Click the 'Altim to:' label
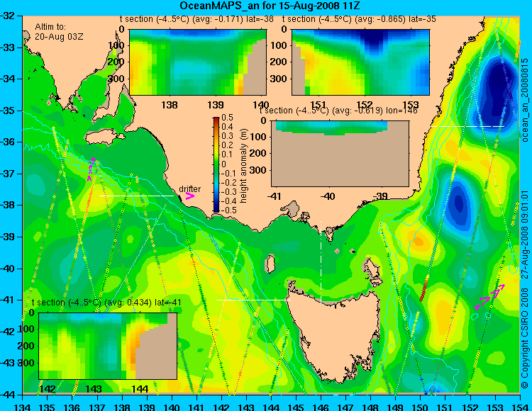The image size is (532, 411). (50, 27)
